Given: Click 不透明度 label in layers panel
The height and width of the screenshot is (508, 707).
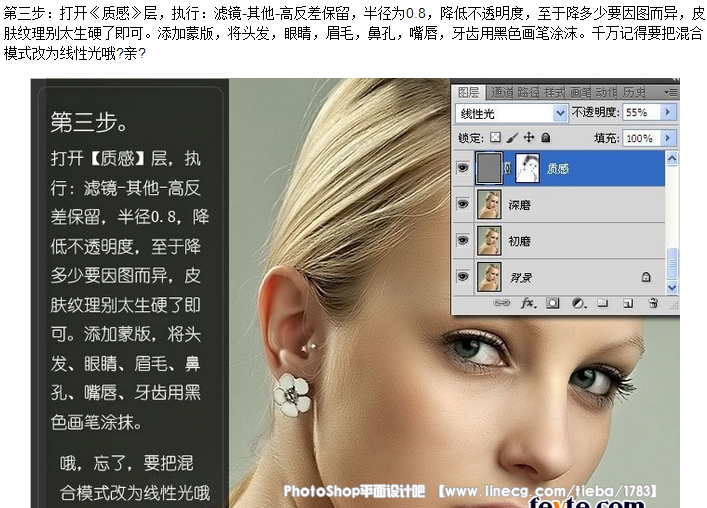Looking at the screenshot, I should [x=595, y=112].
